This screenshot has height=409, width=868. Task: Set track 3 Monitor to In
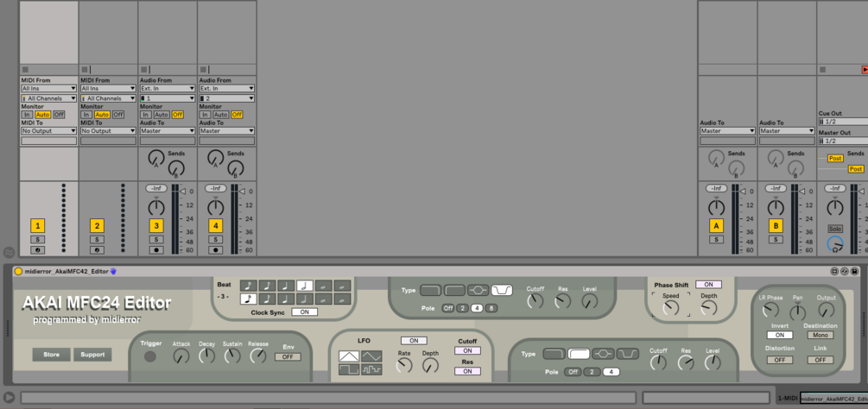pos(144,115)
